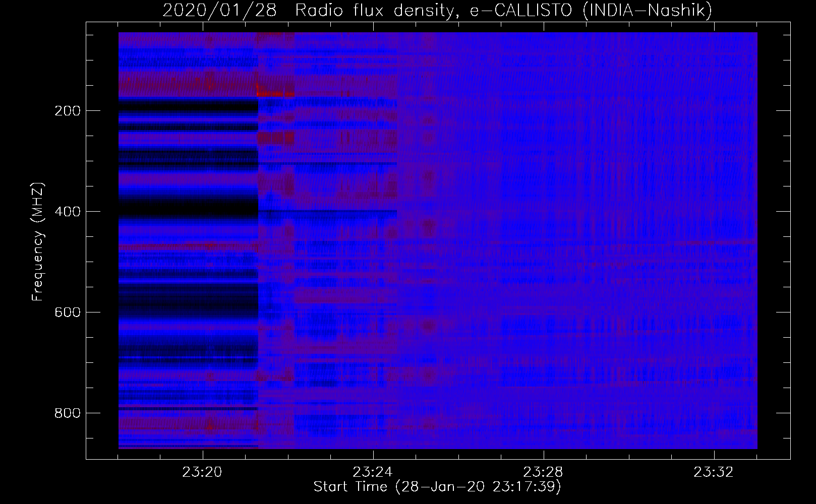Screen dimensions: 816x504
Task: Click the 800 frequency tick label
Action: (x=68, y=413)
